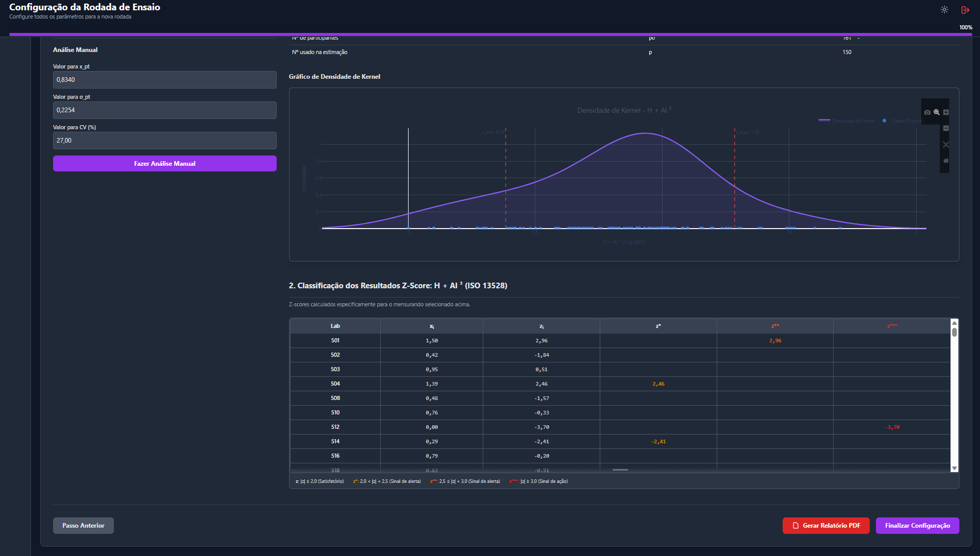The width and height of the screenshot is (980, 556).
Task: Focus the Valor para x_pt field
Action: click(165, 80)
